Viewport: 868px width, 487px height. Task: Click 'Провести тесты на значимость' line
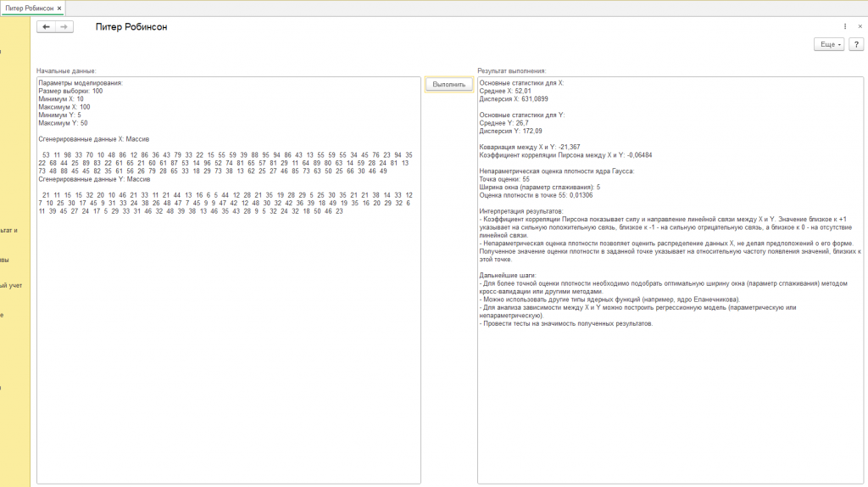pyautogui.click(x=566, y=323)
